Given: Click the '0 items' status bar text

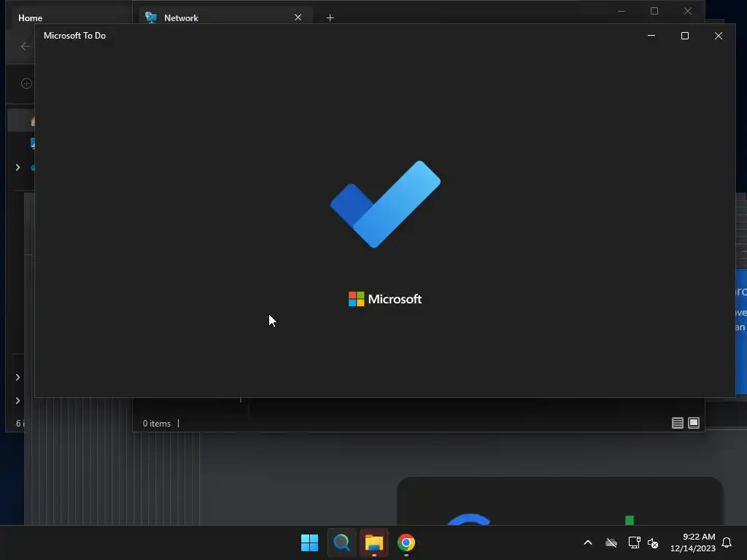Looking at the screenshot, I should click(157, 424).
